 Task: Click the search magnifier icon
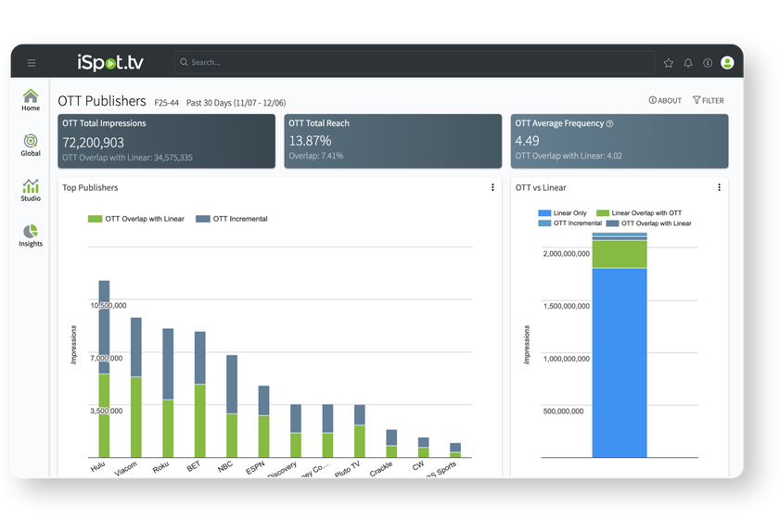click(x=184, y=62)
